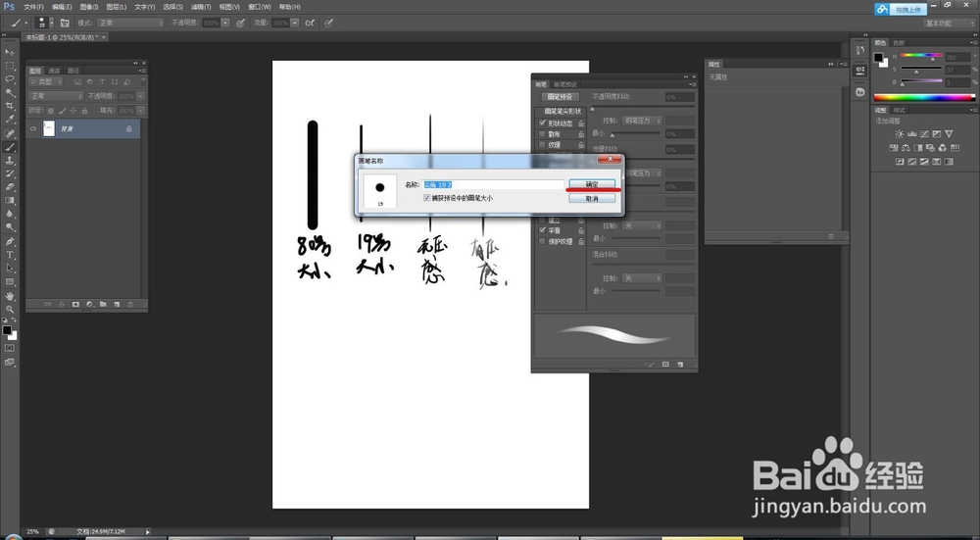Viewport: 980px width, 540px height.
Task: Select the Dodge tool
Action: pos(10,227)
